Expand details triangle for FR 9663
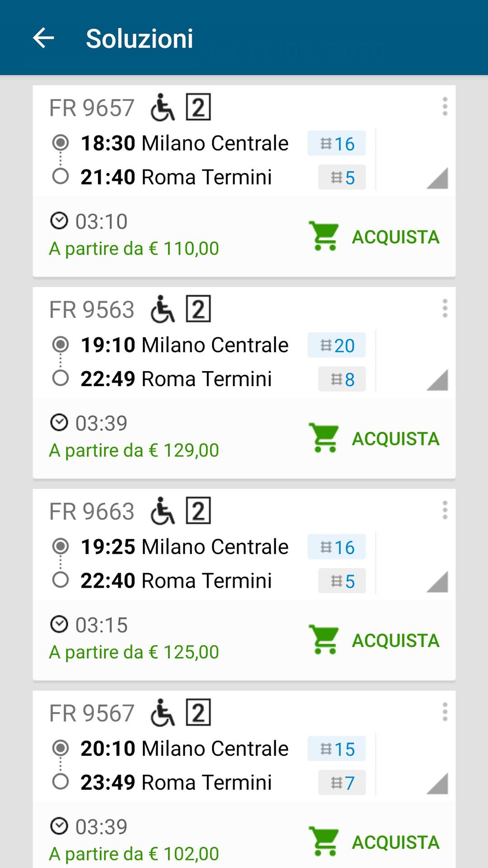488x868 pixels. tap(437, 581)
